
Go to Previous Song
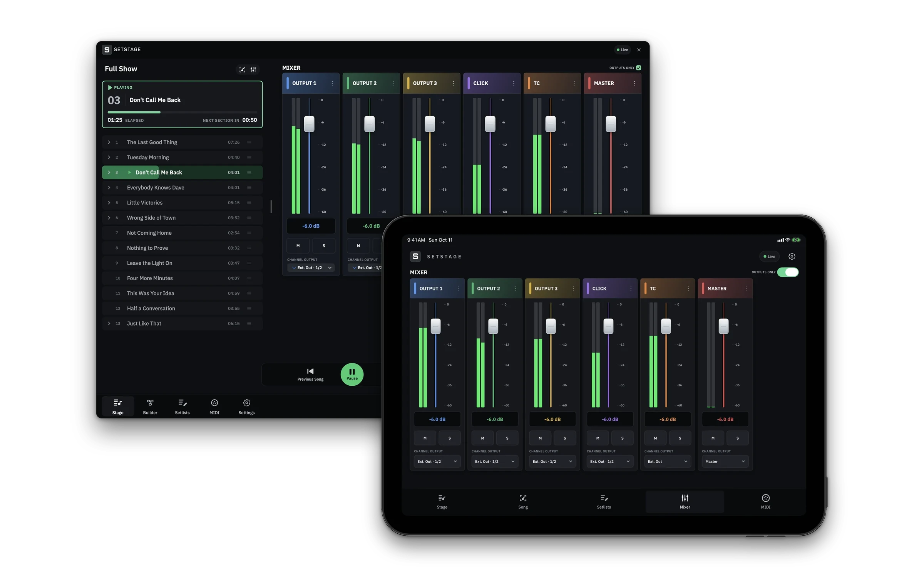(310, 374)
